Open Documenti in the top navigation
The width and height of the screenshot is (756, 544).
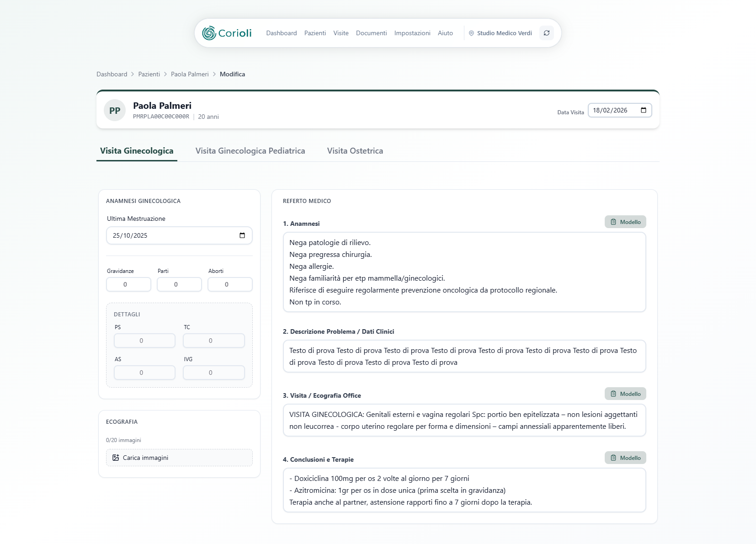[371, 33]
